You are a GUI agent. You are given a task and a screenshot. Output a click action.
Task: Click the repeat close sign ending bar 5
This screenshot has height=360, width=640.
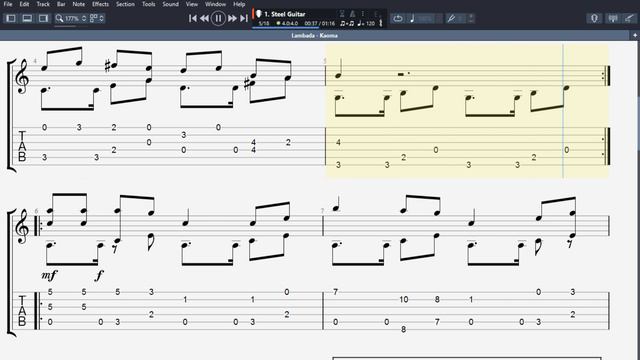607,76
